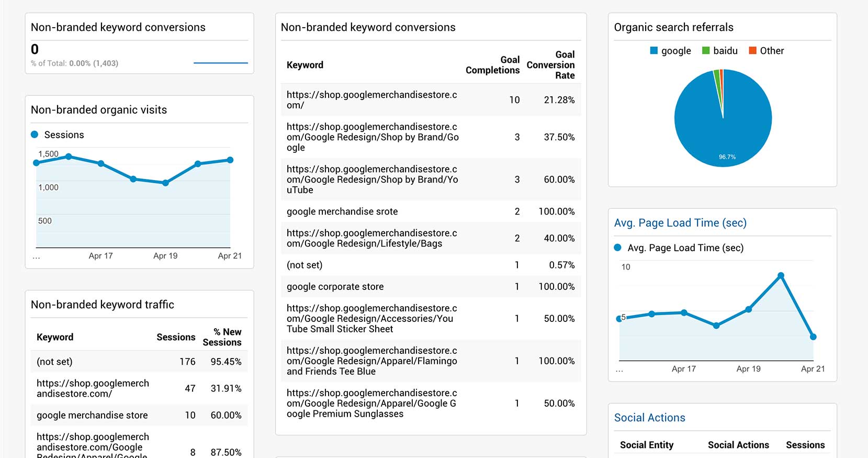Click '(not set)' in keyword traffic table

54,362
